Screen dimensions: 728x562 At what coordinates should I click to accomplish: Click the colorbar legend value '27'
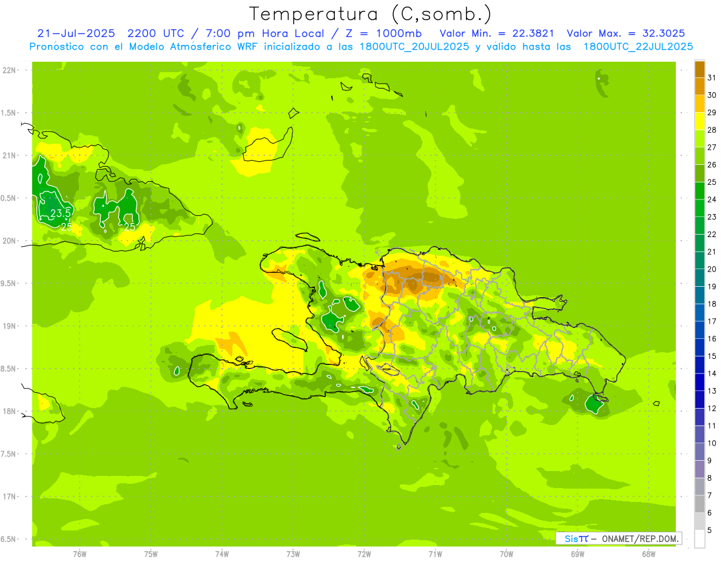pyautogui.click(x=712, y=147)
